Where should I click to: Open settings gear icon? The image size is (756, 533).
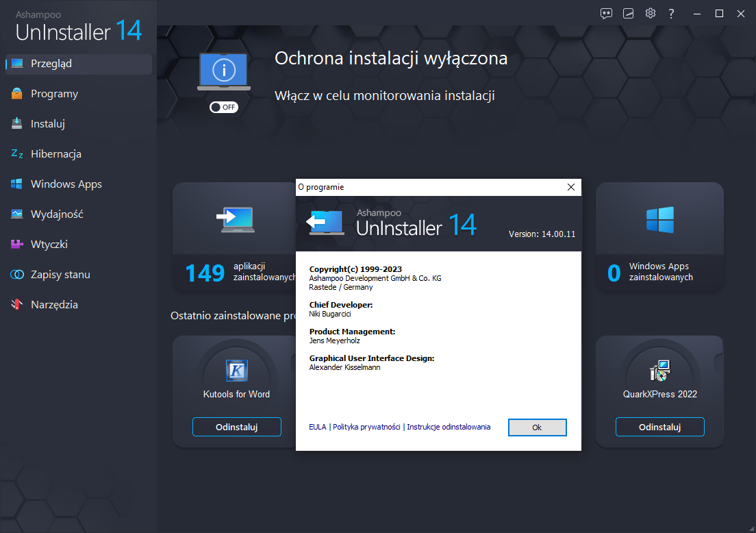click(651, 13)
